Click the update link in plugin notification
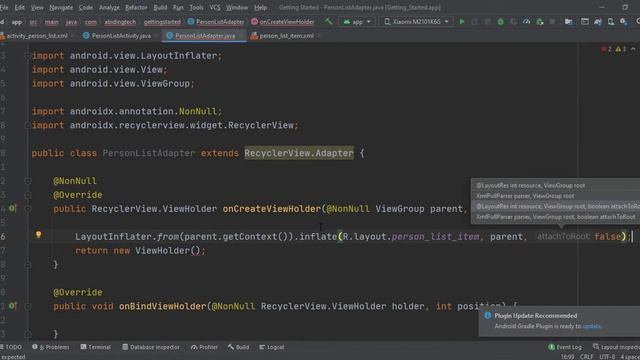The height and width of the screenshot is (360, 640). (592, 326)
